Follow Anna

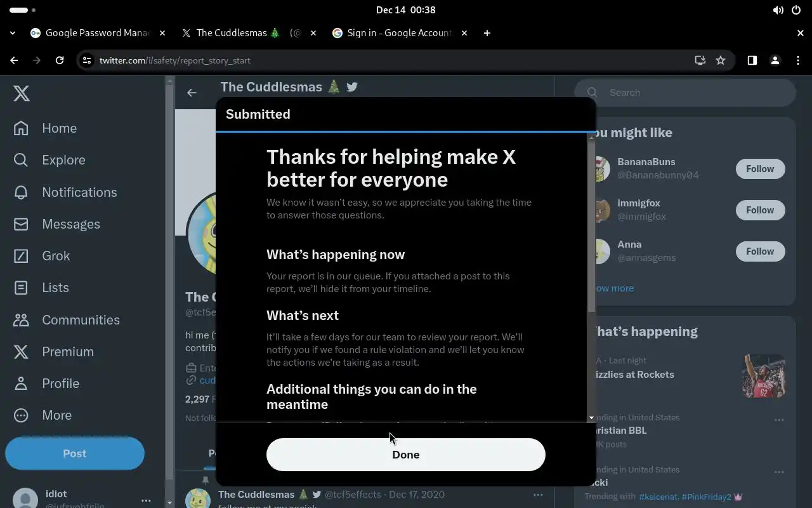pos(760,251)
